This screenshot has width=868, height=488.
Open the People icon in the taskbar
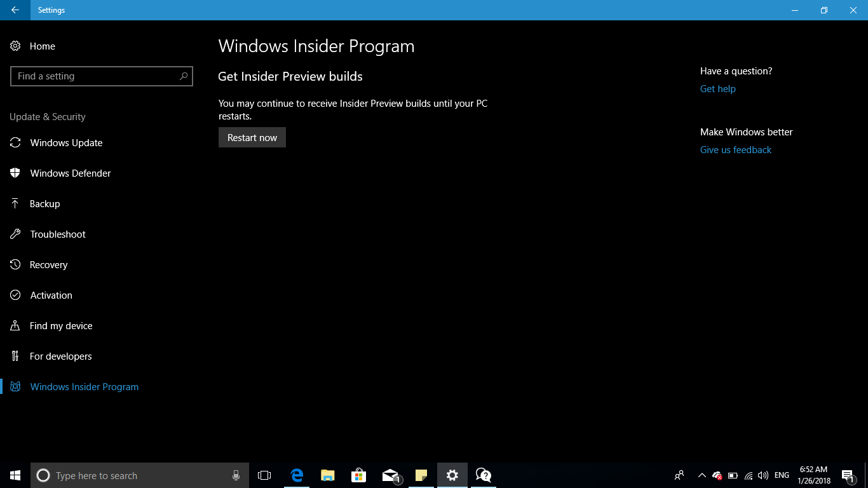click(679, 475)
